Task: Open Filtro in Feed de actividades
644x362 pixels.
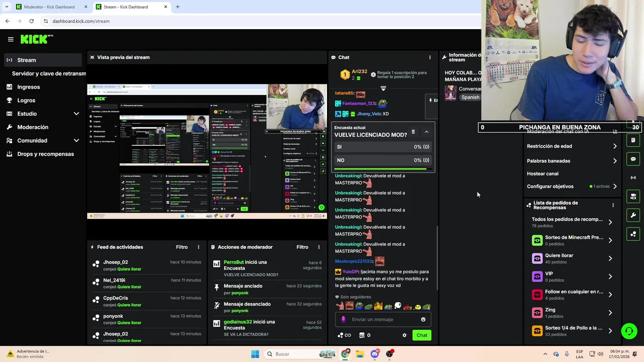Action: [182, 247]
